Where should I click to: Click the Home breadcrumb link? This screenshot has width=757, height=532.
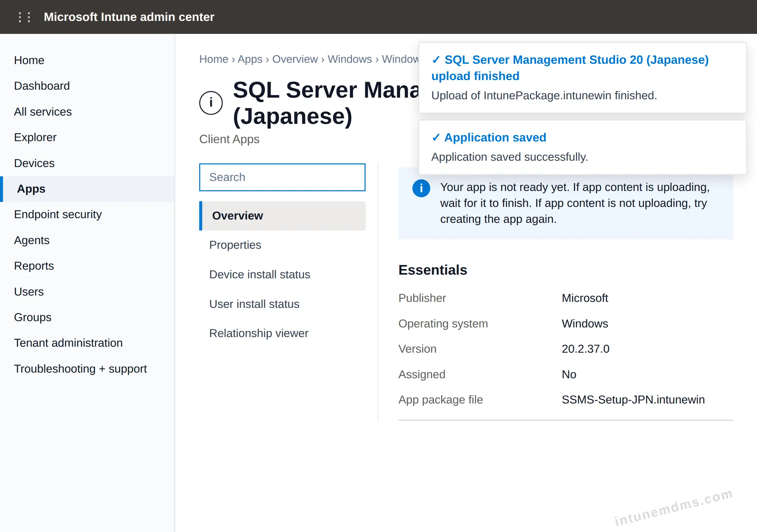tap(213, 59)
